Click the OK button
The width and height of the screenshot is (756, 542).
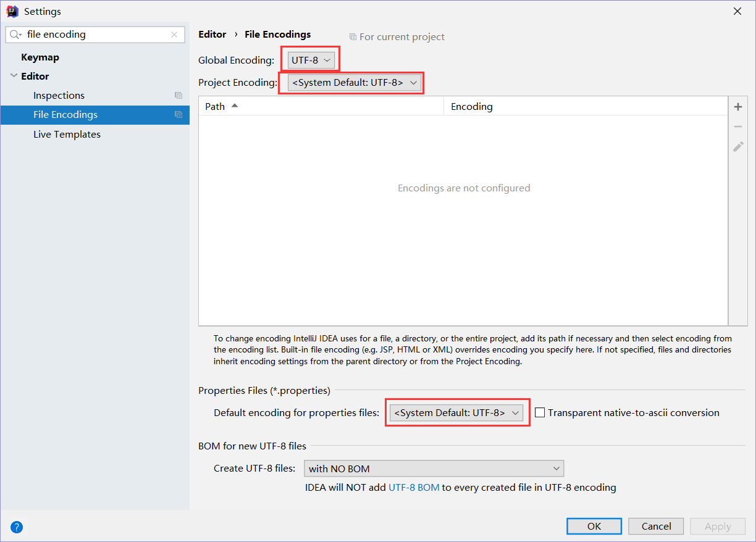tap(594, 526)
